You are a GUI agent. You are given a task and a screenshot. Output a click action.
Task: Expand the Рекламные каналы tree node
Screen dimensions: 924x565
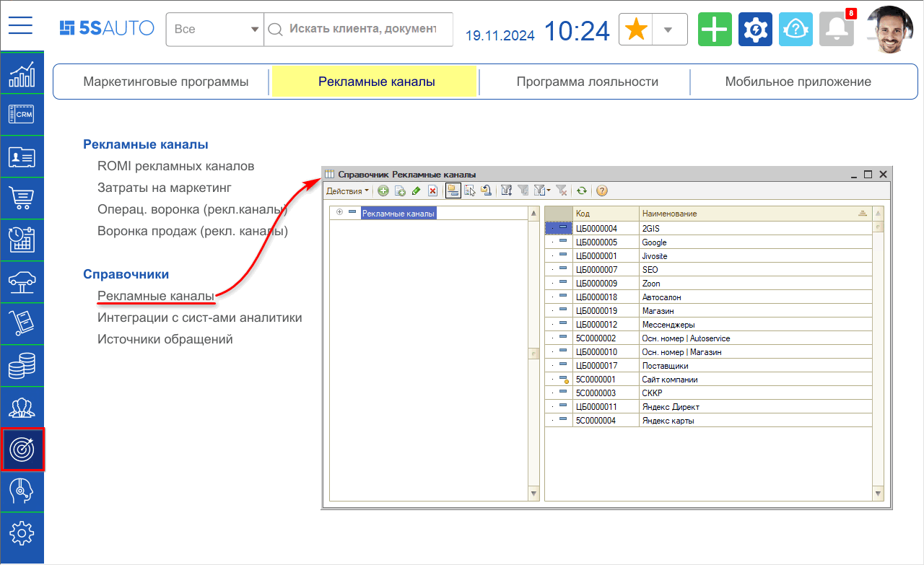click(x=339, y=213)
